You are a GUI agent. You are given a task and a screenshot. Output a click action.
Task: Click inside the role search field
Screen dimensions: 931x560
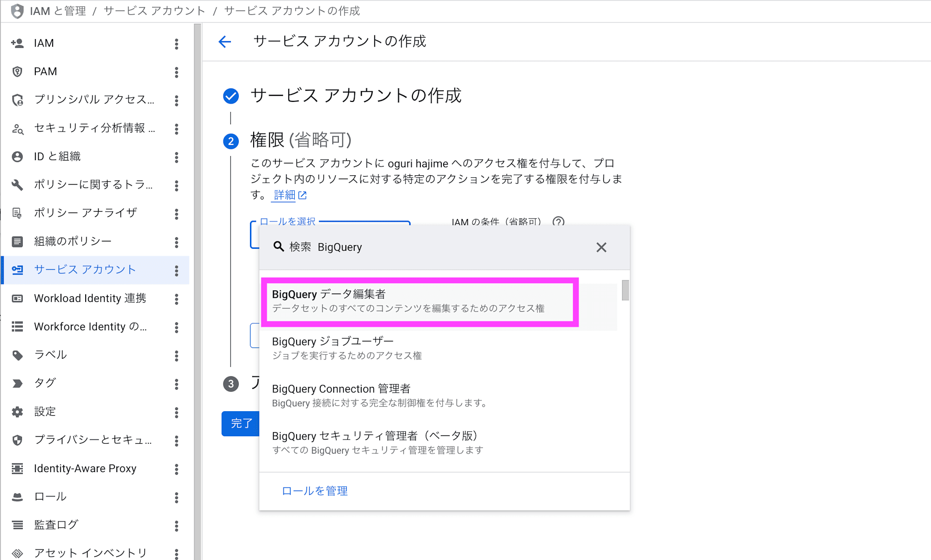pyautogui.click(x=396, y=247)
